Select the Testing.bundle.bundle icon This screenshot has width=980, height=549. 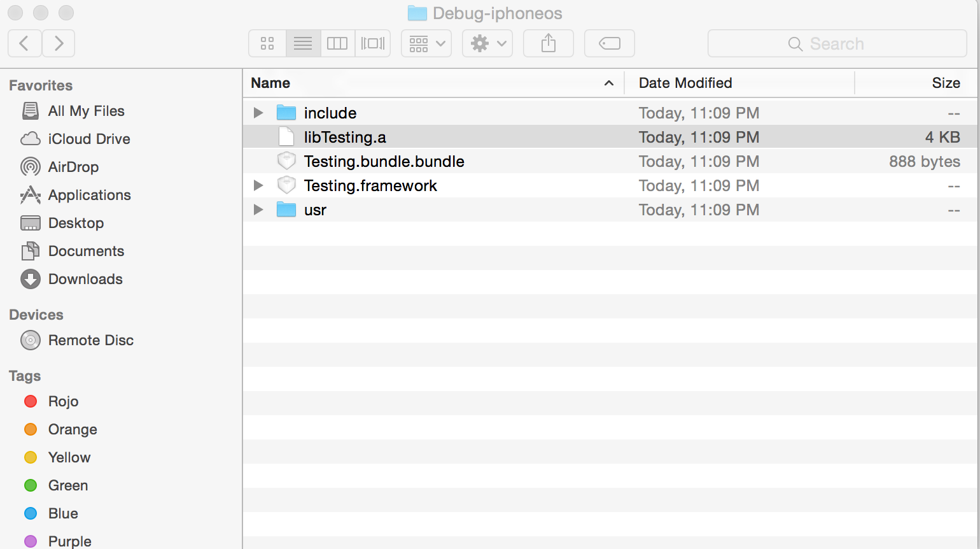click(x=286, y=161)
